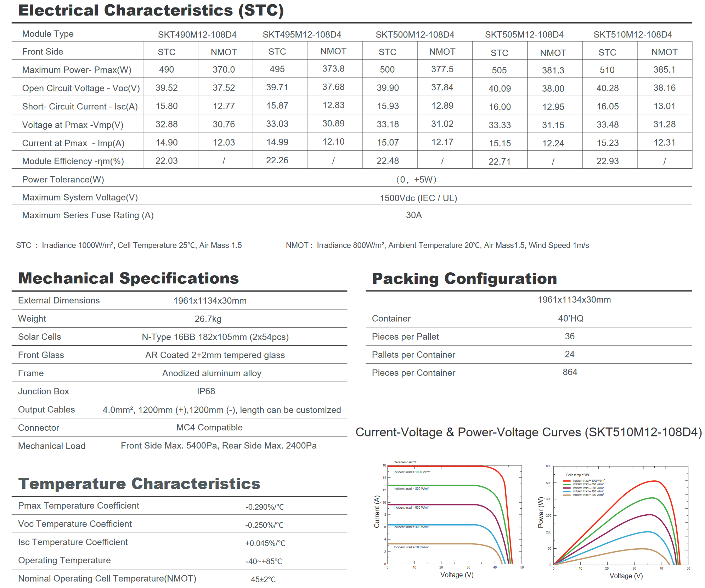Select module type SKT510M12-108D4 table header

(x=633, y=35)
